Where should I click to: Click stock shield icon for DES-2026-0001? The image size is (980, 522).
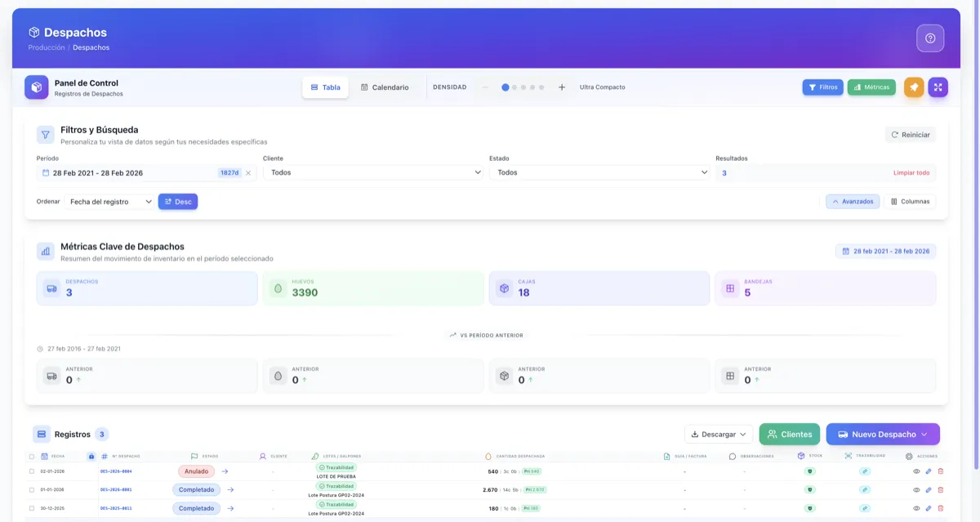(810, 489)
